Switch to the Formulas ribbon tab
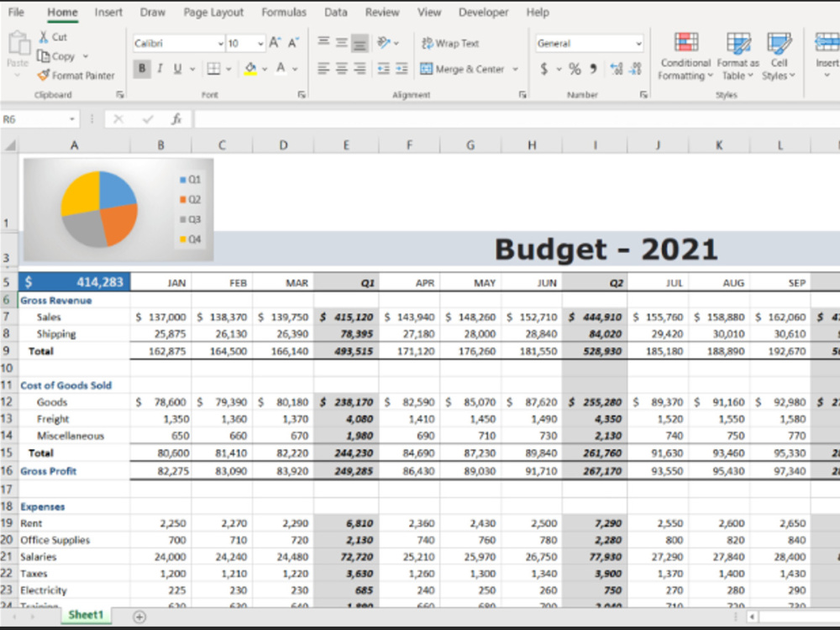 pos(284,12)
